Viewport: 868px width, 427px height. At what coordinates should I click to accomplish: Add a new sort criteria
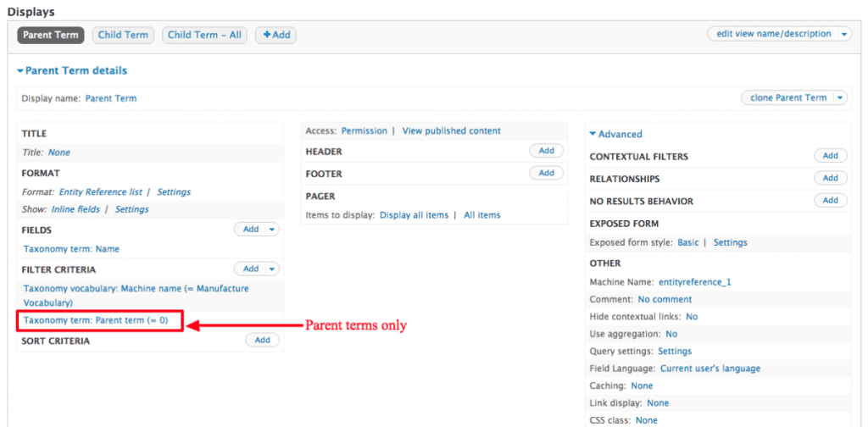262,340
